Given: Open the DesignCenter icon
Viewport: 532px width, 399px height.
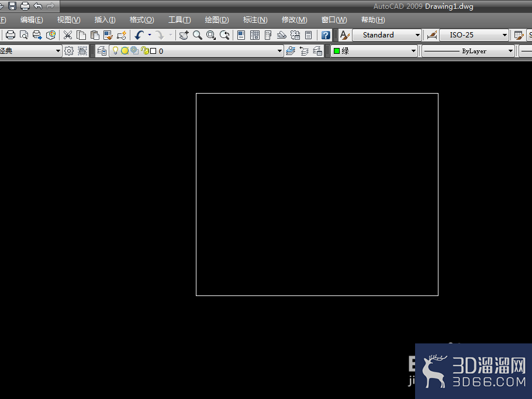Looking at the screenshot, I should [x=255, y=35].
